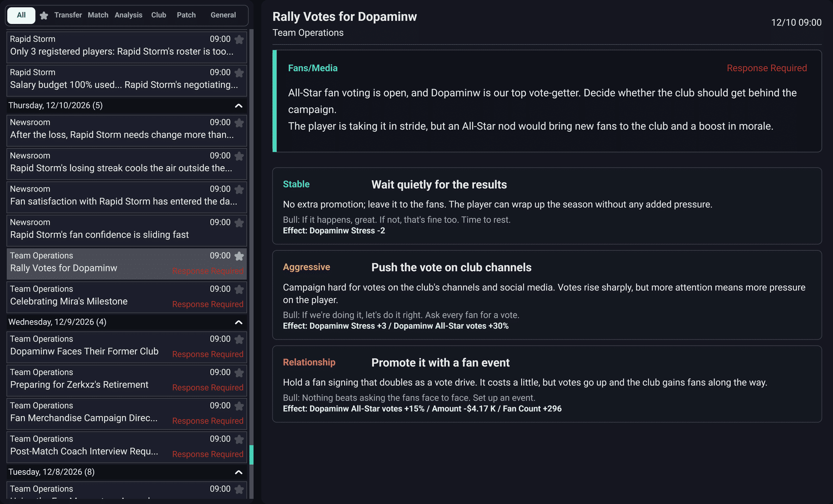The image size is (833, 504).
Task: Open the 'losing streak cools the air' message
Action: 127,162
